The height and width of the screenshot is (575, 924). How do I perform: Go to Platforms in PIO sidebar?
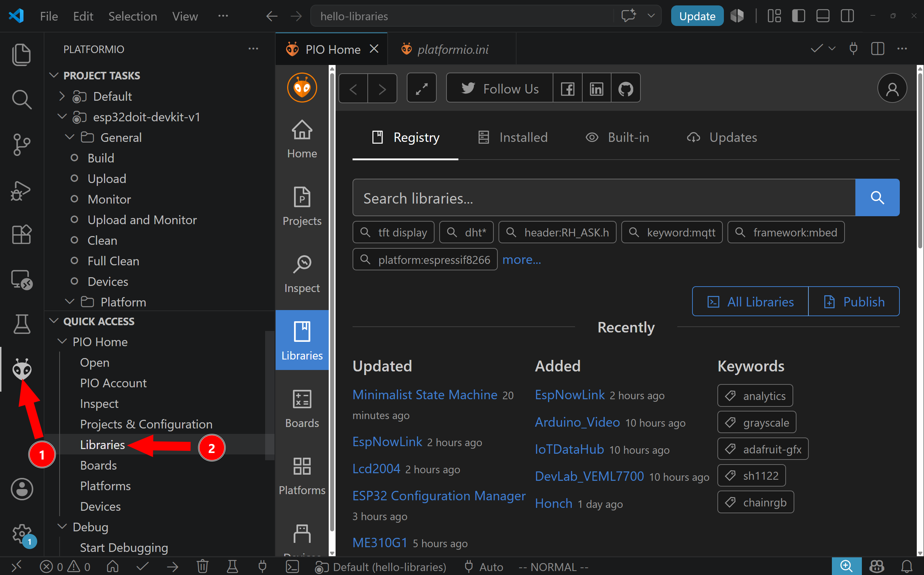pyautogui.click(x=302, y=476)
